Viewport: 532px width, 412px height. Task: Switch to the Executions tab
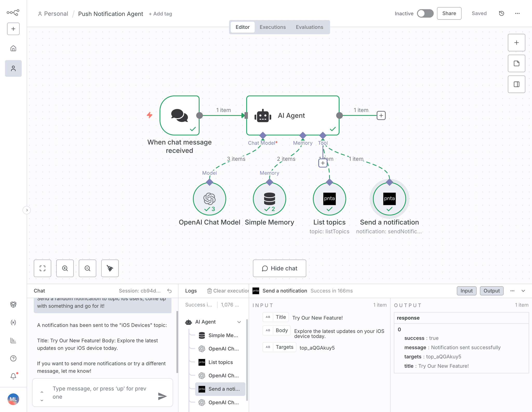[x=272, y=27]
